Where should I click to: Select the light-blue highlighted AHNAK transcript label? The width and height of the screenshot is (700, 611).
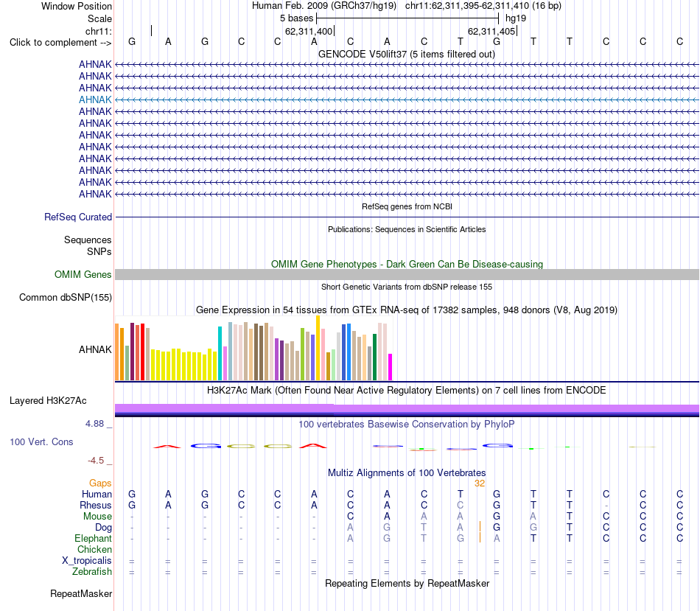click(x=95, y=99)
